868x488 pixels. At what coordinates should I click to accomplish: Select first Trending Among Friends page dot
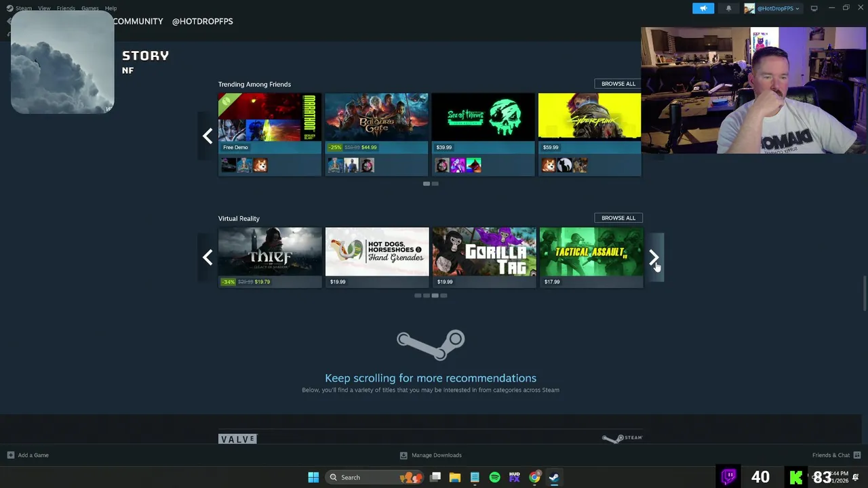(x=426, y=184)
